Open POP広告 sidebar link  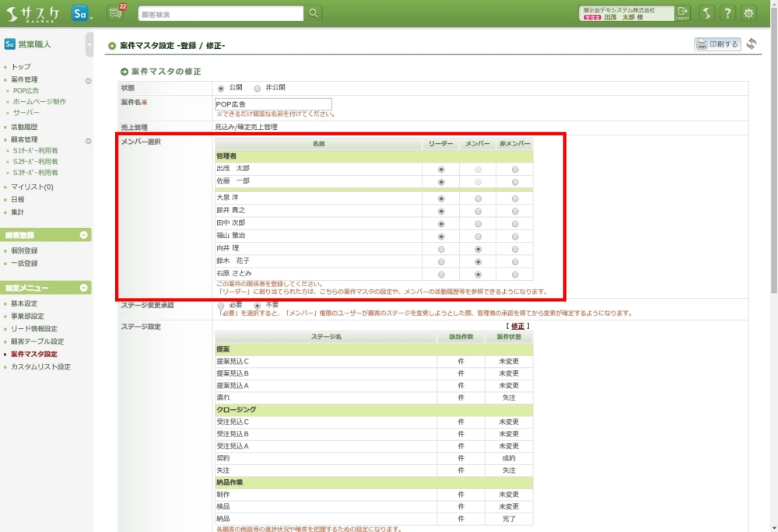coord(26,91)
